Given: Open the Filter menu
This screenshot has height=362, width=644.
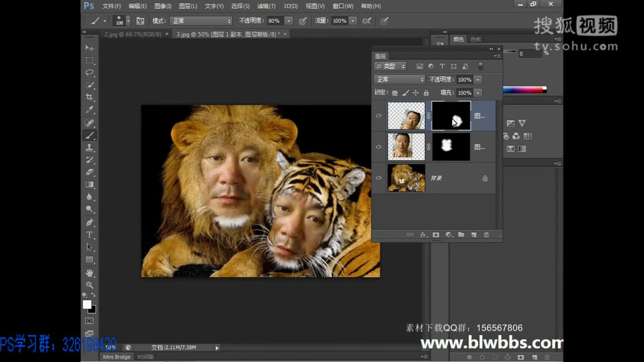Looking at the screenshot, I should (x=266, y=6).
